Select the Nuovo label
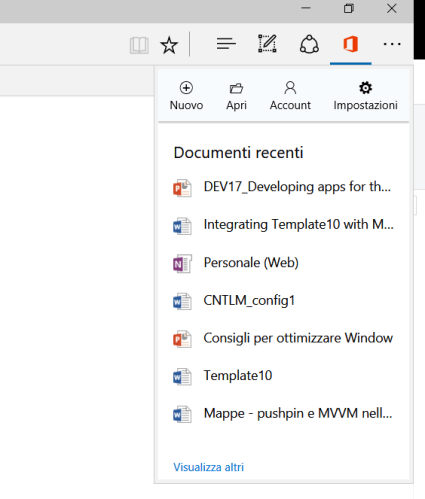Viewport: 425px width, 499px height. [186, 105]
